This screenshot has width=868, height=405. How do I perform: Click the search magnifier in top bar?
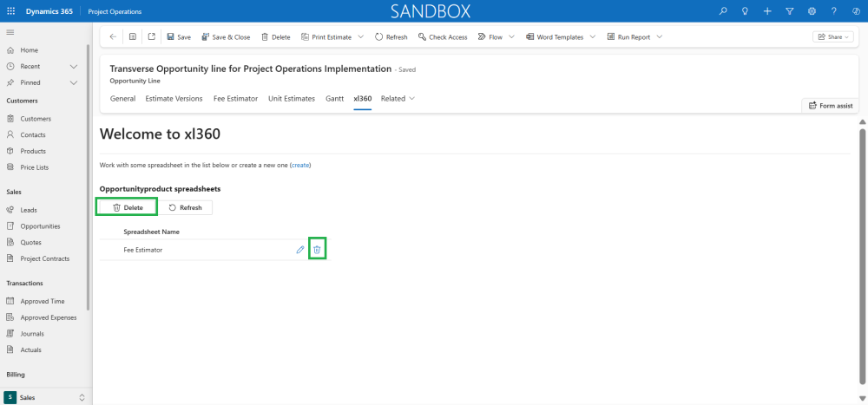[723, 11]
